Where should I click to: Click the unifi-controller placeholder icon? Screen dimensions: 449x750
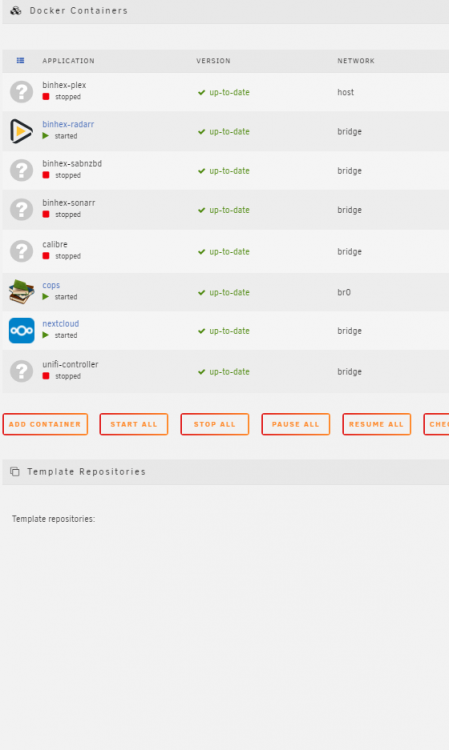(22, 371)
